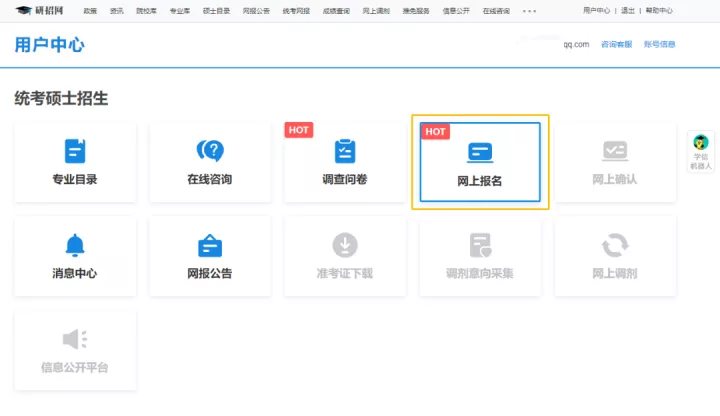Open the 帐号信息 link

coord(659,45)
